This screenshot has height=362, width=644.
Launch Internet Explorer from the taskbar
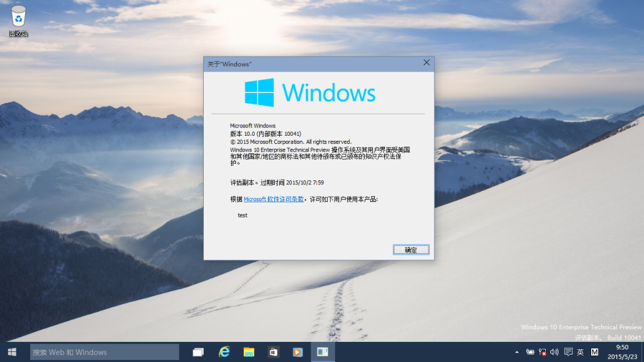(x=223, y=352)
